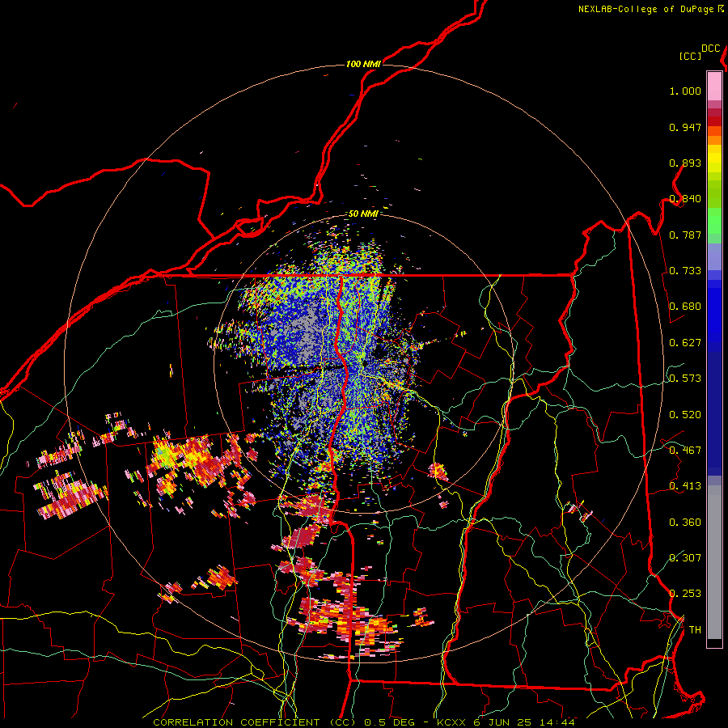Click the KCXX station identifier in caption
Viewport: 728px width, 728px height.
[x=451, y=722]
